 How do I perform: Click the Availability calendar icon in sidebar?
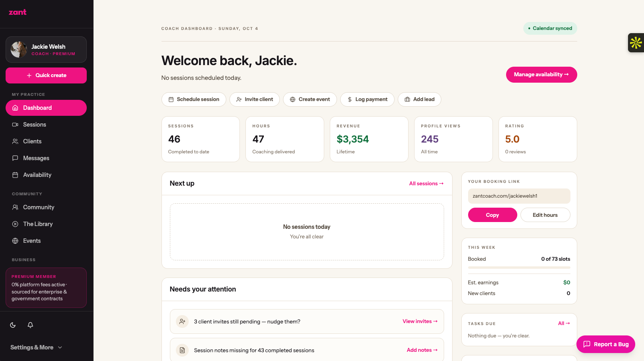[15, 175]
